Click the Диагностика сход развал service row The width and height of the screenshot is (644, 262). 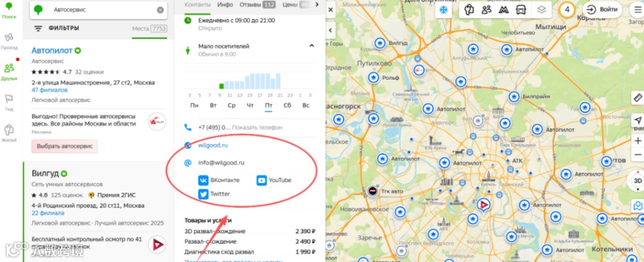(250, 252)
